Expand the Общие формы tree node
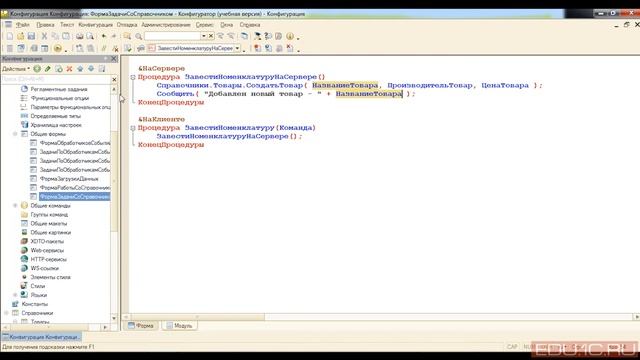 coord(15,134)
